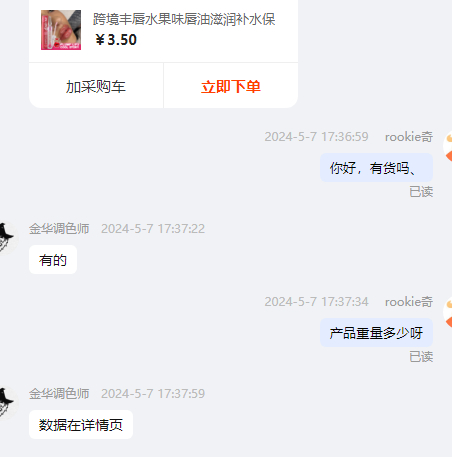452x457 pixels.
Task: Click 金华调色师 avatar beside 数据在详情页 message
Action: coord(6,402)
